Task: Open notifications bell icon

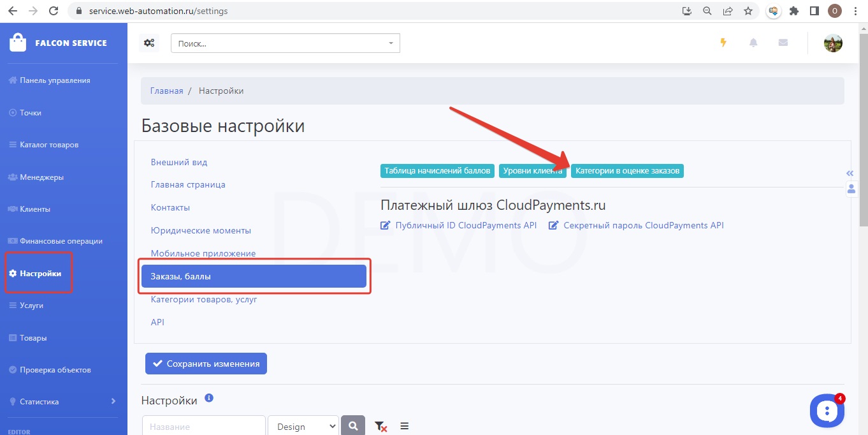Action: (753, 43)
